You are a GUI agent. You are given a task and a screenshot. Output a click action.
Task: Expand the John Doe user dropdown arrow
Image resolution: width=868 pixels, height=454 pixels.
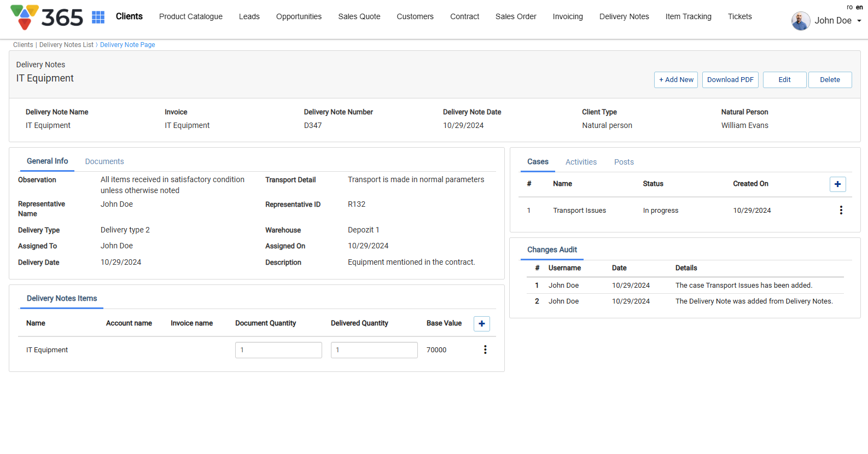[x=859, y=21]
